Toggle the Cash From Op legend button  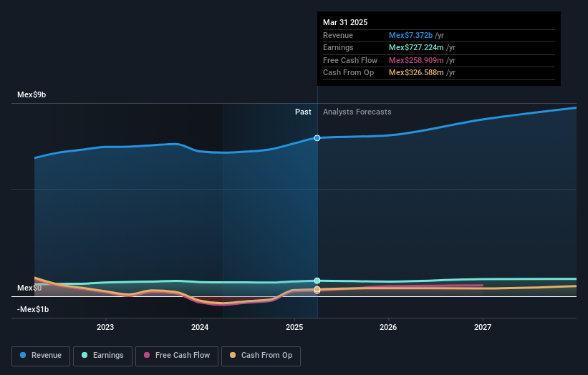click(261, 356)
